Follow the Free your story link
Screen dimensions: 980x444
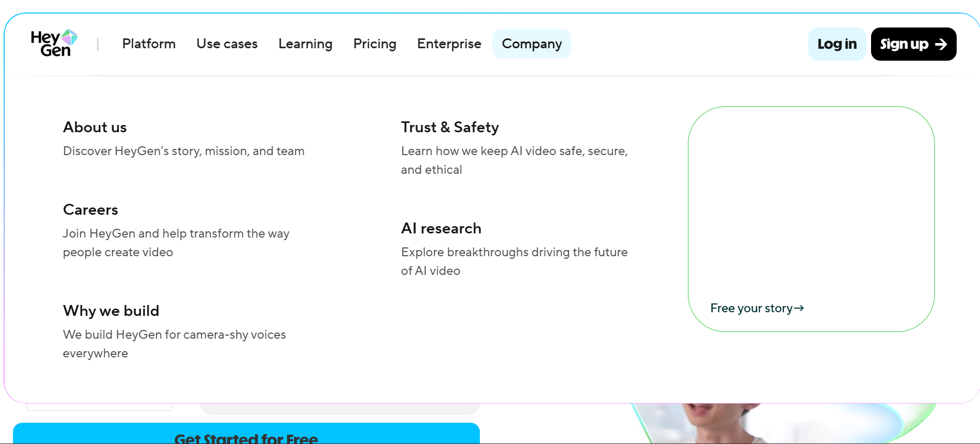pyautogui.click(x=751, y=309)
